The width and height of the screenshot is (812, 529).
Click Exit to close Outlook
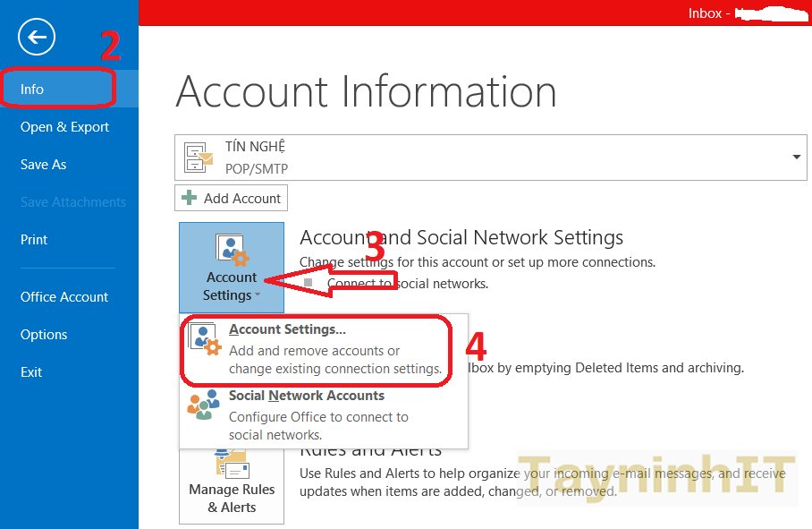31,372
